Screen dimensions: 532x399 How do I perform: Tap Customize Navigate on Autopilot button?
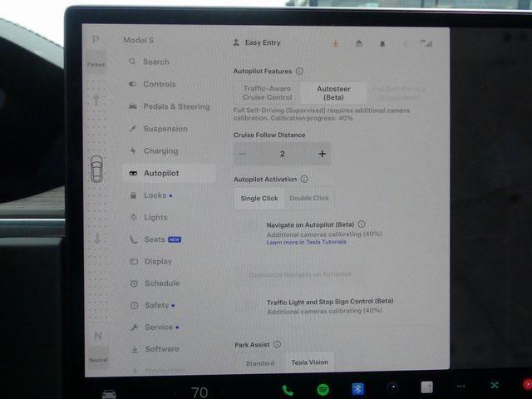tap(300, 274)
